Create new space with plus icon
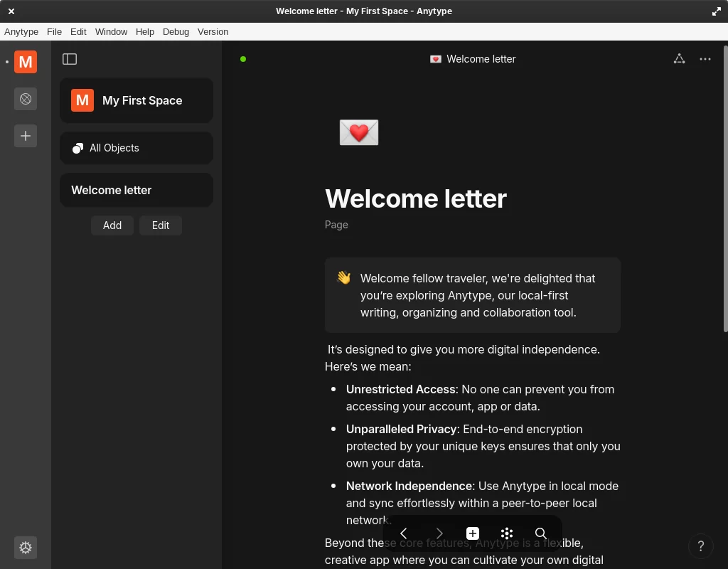This screenshot has height=569, width=728. [x=26, y=136]
